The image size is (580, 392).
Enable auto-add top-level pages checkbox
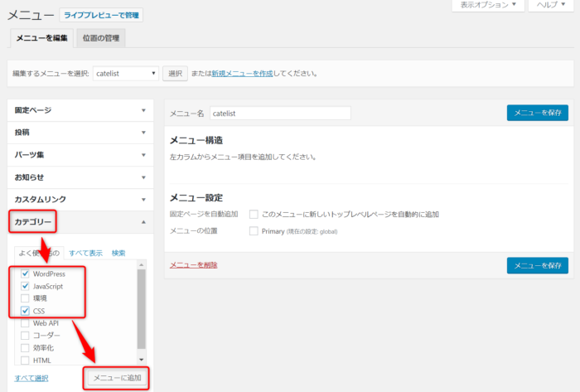click(x=254, y=214)
